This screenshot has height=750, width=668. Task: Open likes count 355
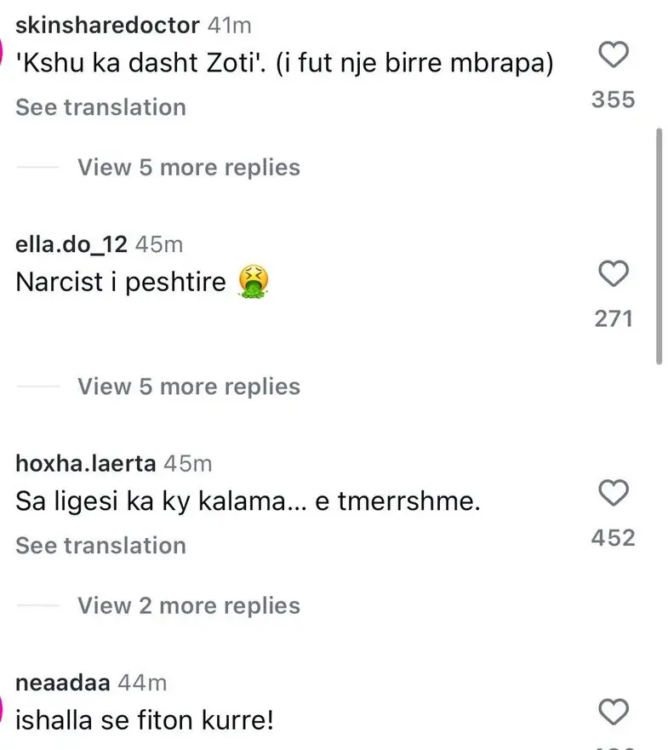point(613,100)
